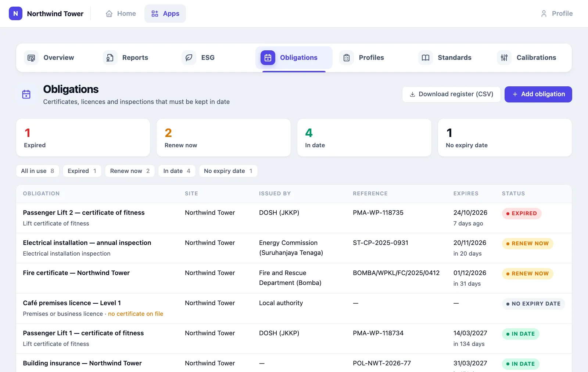Click reference PMA-WP-118734
588x372 pixels.
pyautogui.click(x=378, y=333)
